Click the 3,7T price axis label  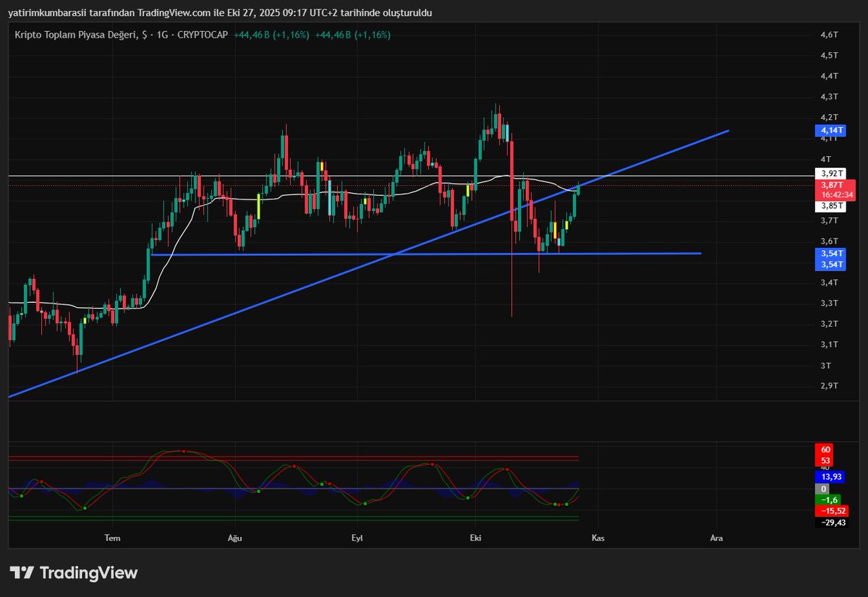(x=829, y=220)
